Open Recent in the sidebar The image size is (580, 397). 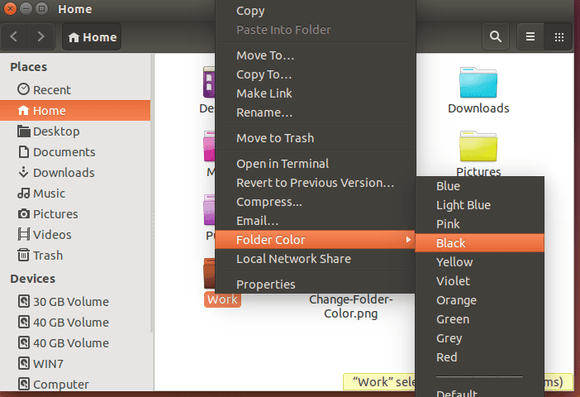click(x=75, y=90)
